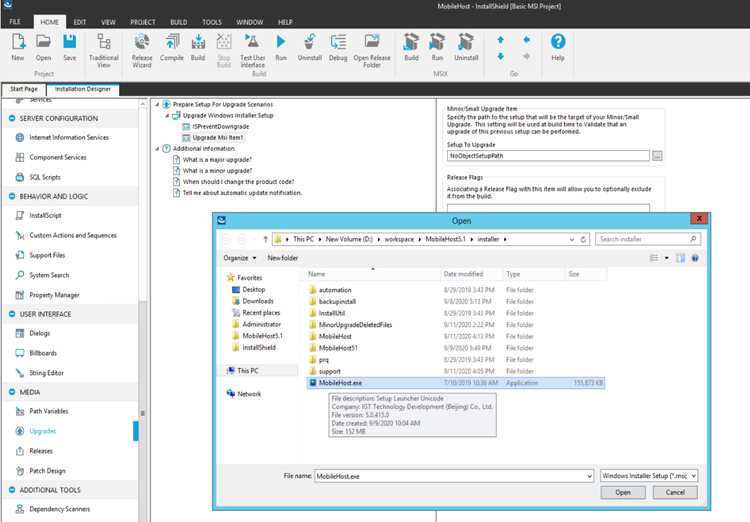Open the Tools menu tab
Viewport: 750px width, 522px height.
pyautogui.click(x=211, y=22)
